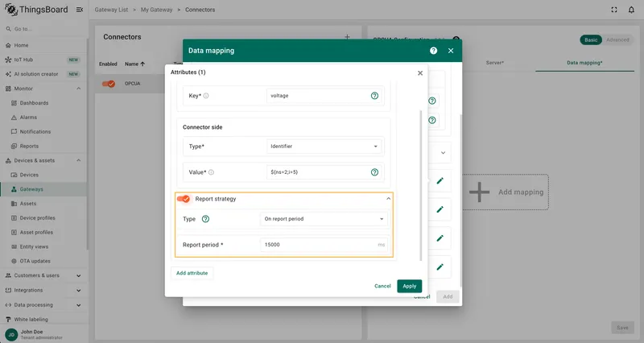The height and width of the screenshot is (343, 644).
Task: Close the Attributes popup
Action: (x=419, y=73)
